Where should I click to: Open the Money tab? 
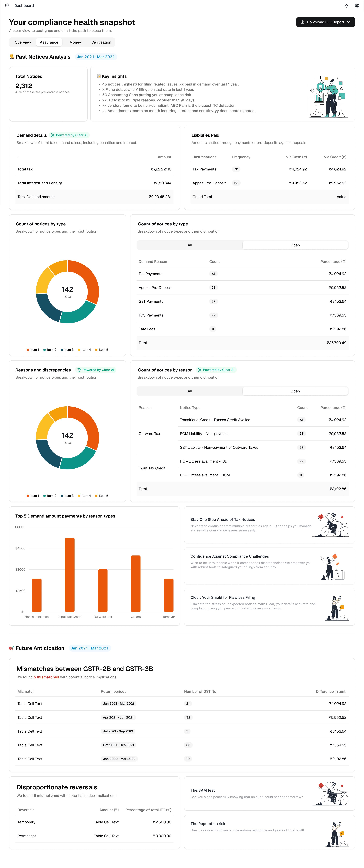pyautogui.click(x=75, y=42)
